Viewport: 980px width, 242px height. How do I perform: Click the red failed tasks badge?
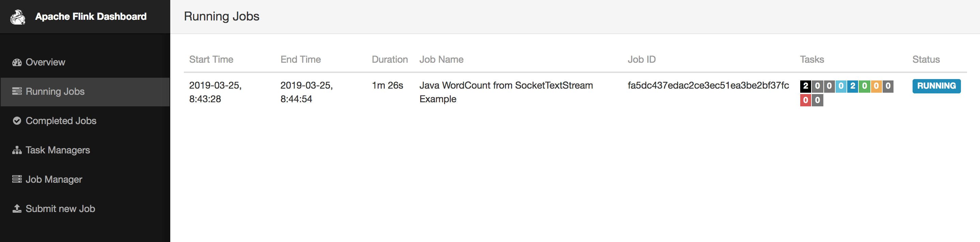[805, 100]
